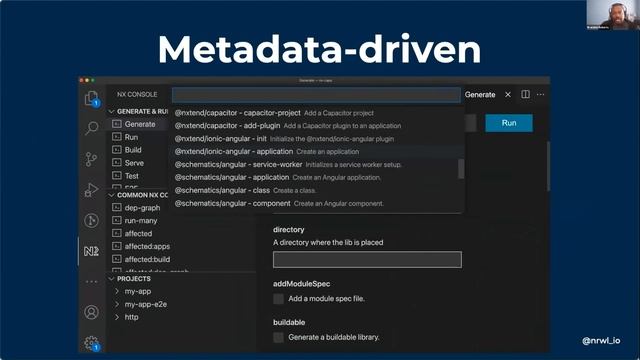This screenshot has height=360, width=640.
Task: Expand the my-app project
Action: 117,291
